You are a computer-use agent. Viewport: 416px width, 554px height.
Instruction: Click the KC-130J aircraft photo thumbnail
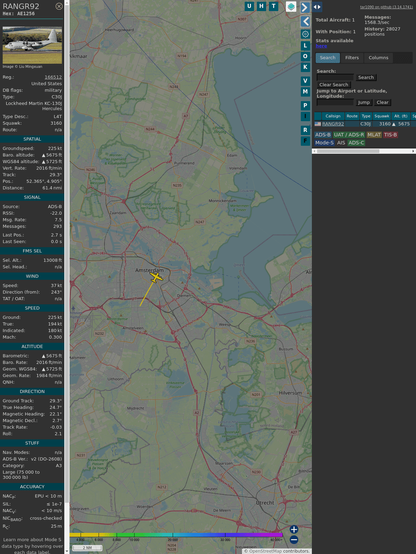click(32, 45)
